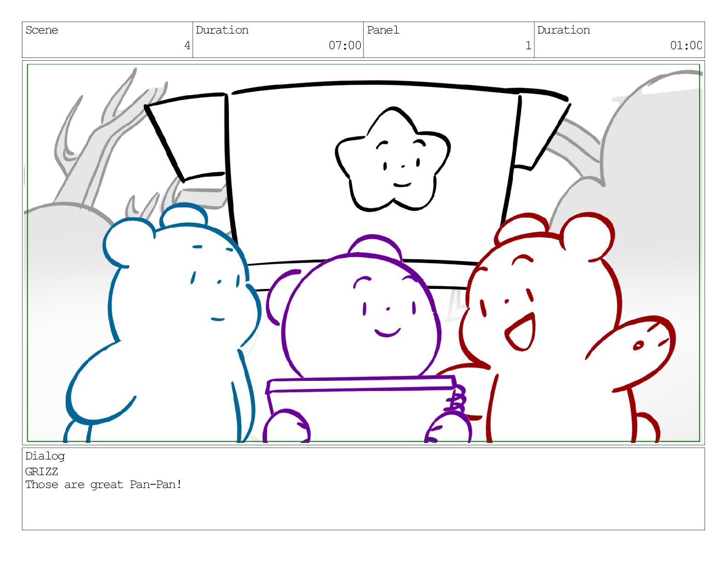The width and height of the screenshot is (728, 563).
Task: Click the Scene header label
Action: [x=42, y=30]
